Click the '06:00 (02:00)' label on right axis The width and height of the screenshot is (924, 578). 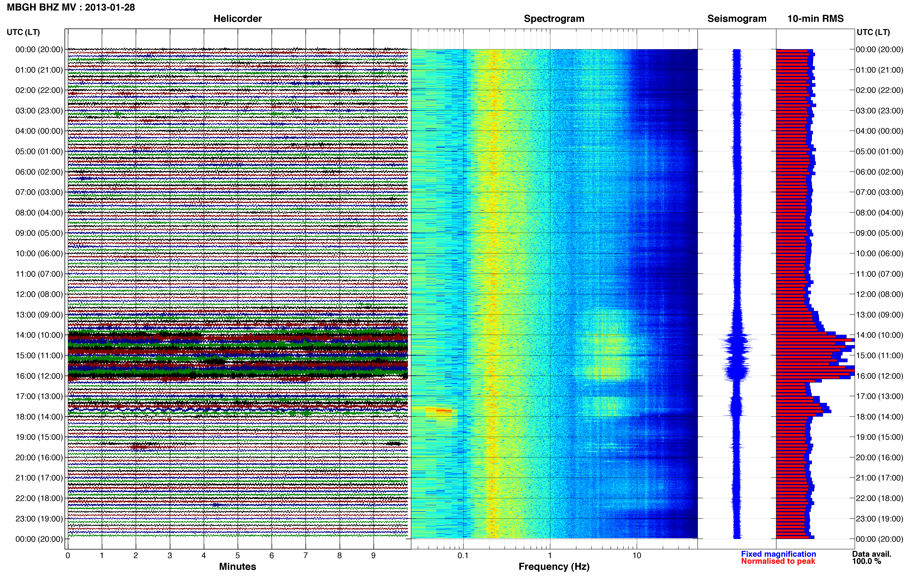(x=879, y=172)
